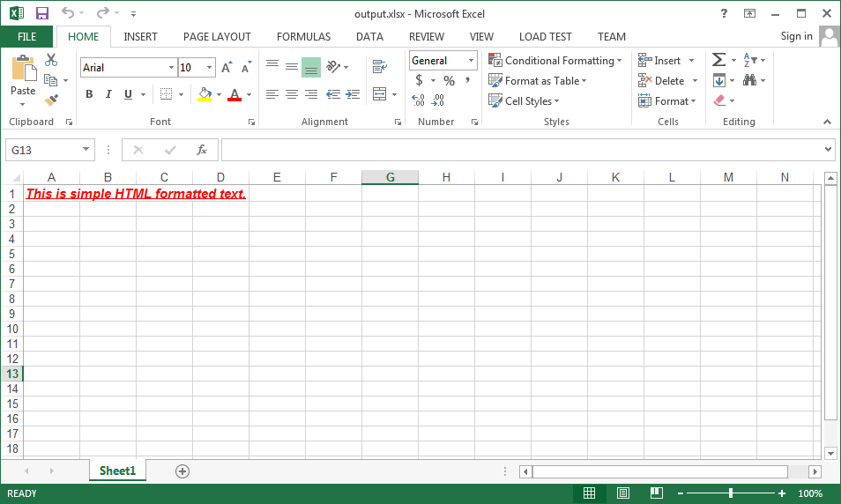
Task: Switch to Page Break Preview in status bar
Action: point(657,493)
